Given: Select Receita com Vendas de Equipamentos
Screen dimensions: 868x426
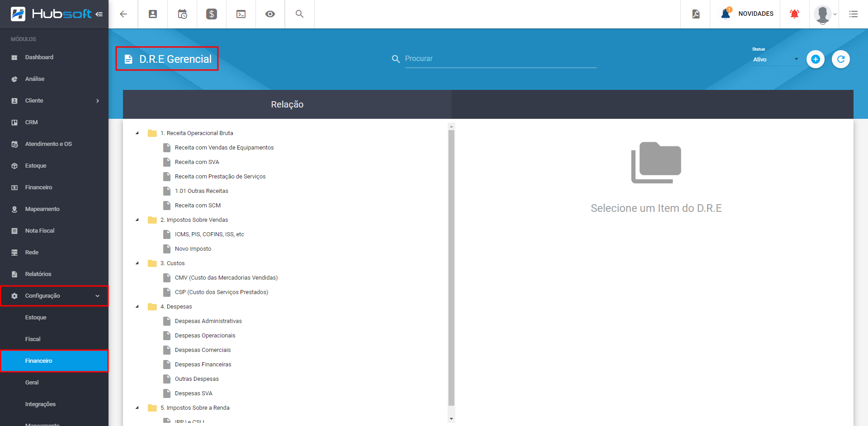Looking at the screenshot, I should pyautogui.click(x=224, y=148).
